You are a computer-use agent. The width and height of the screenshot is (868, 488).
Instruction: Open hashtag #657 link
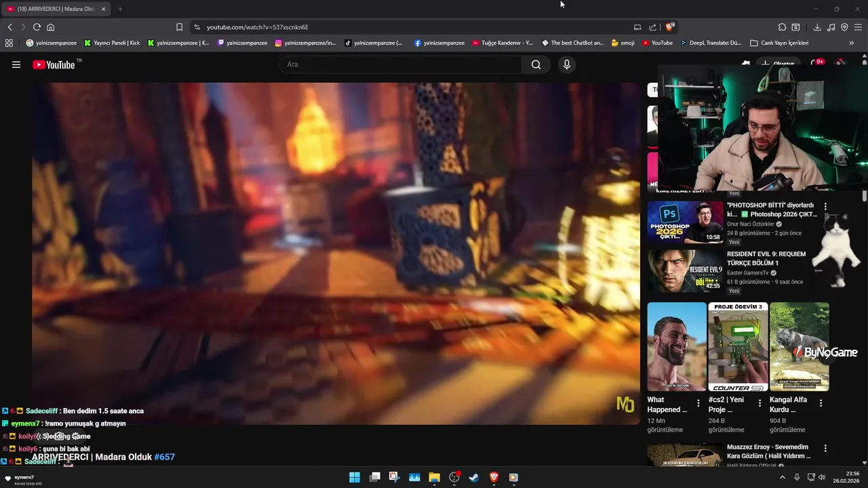click(165, 457)
